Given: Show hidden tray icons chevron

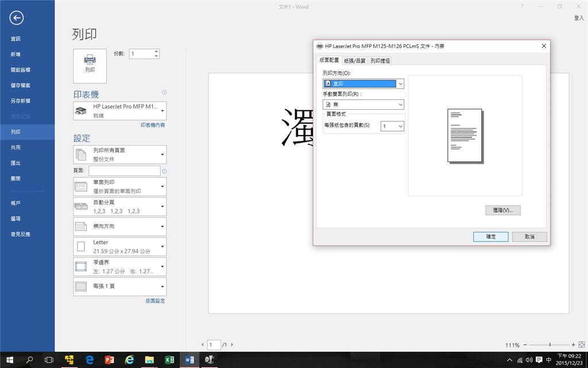Looking at the screenshot, I should point(509,360).
